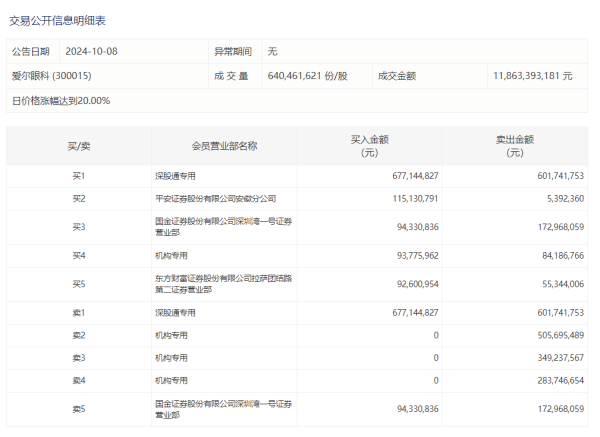
Task: Click 国金证券 branch name in 买3 row
Action: [223, 227]
